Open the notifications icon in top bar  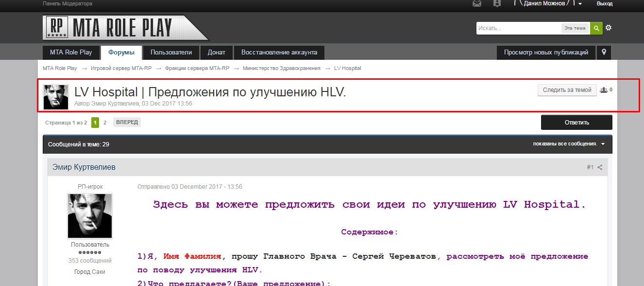[x=497, y=3]
